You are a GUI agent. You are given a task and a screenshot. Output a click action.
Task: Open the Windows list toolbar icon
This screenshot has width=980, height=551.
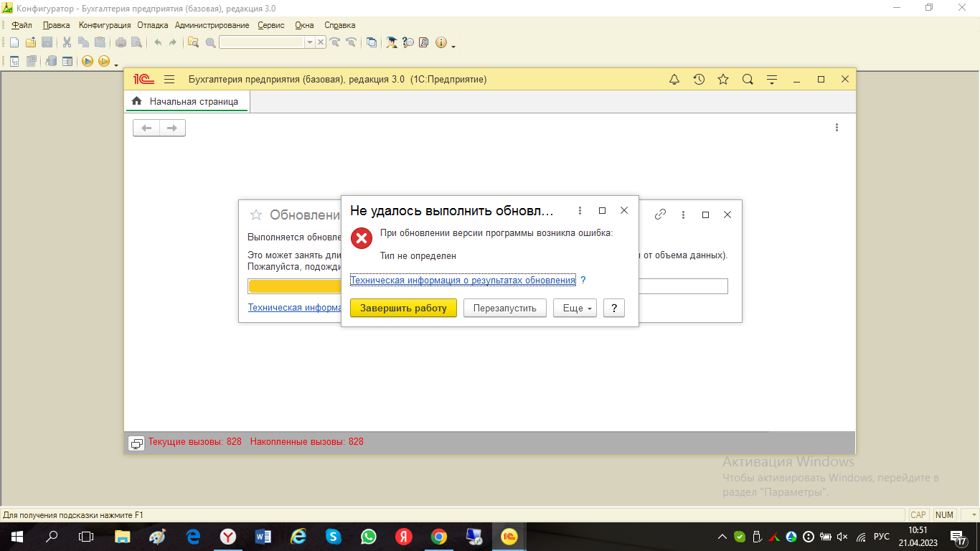coord(371,42)
